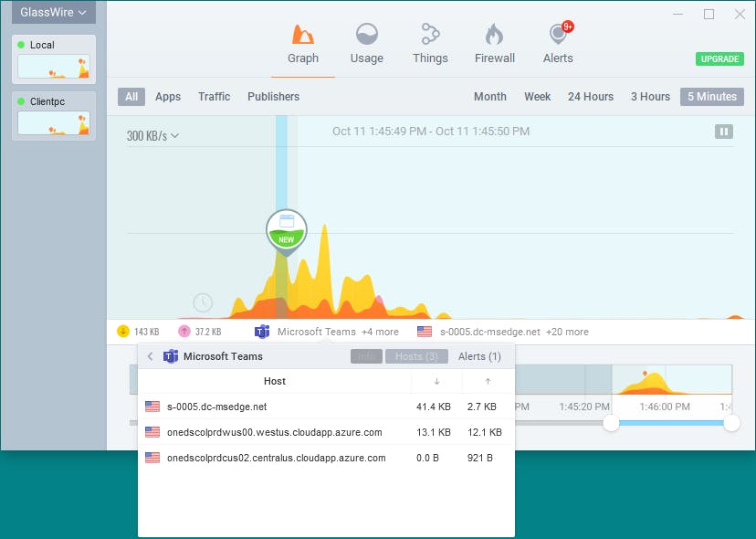Click the 143 KB download total
This screenshot has width=756, height=539.
[x=147, y=332]
